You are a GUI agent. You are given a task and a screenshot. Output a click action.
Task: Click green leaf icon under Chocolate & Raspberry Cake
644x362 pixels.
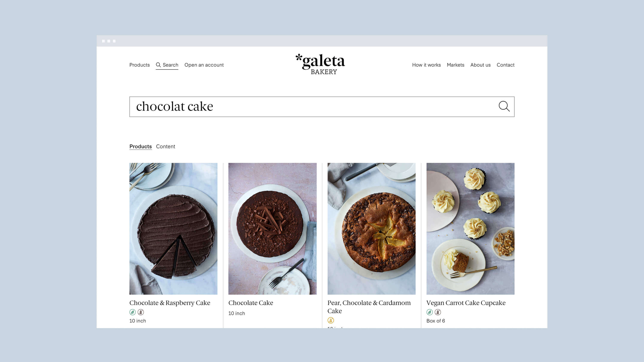point(132,312)
